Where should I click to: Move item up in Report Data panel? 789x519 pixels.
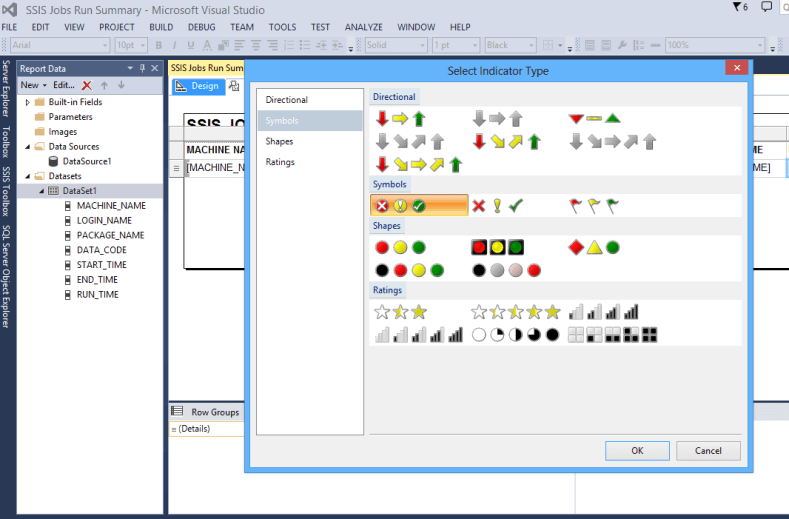point(104,86)
